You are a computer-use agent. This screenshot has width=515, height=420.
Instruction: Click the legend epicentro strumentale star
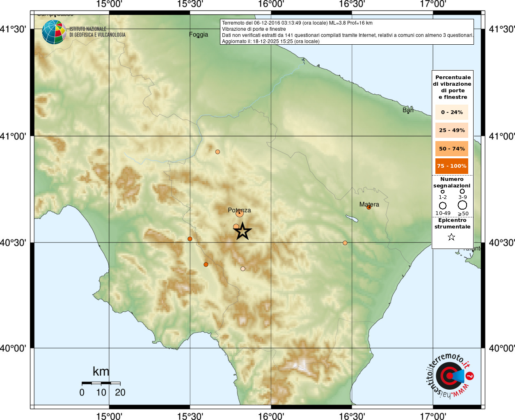[x=451, y=237]
